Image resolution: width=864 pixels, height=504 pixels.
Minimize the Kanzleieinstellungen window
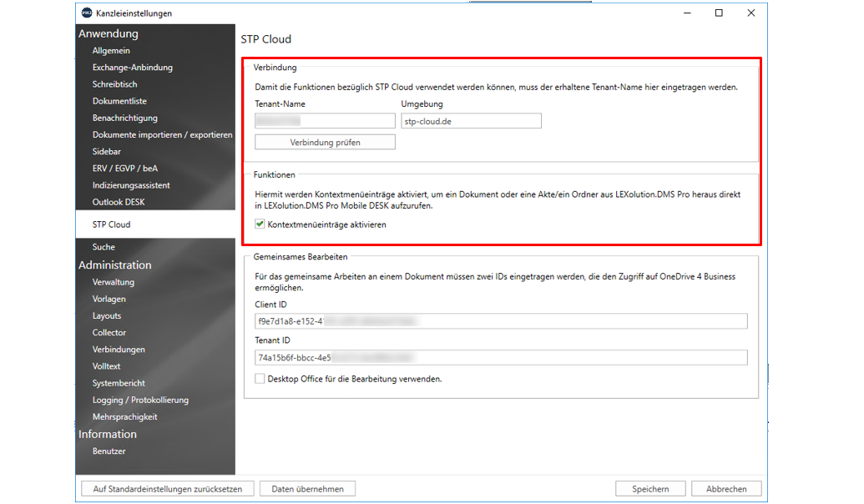coord(687,13)
